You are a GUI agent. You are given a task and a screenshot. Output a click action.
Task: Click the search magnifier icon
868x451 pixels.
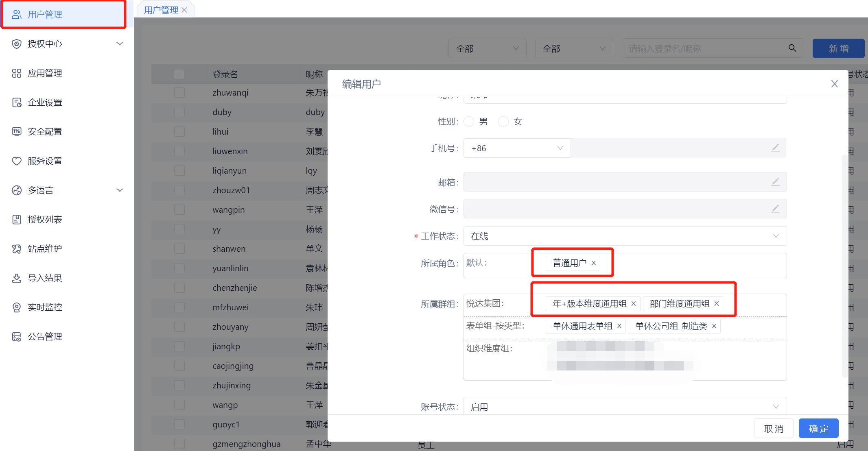792,48
